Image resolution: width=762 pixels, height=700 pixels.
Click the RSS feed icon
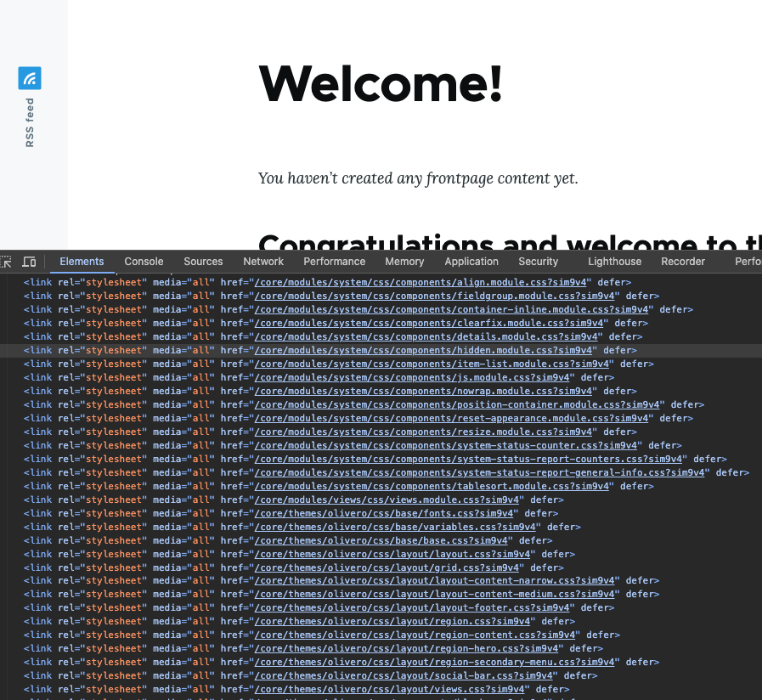click(x=30, y=78)
